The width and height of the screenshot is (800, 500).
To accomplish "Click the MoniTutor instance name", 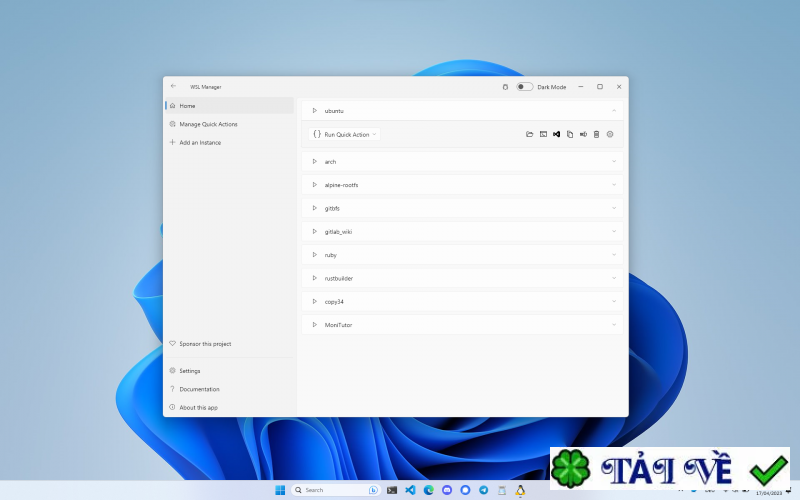I will click(x=338, y=325).
